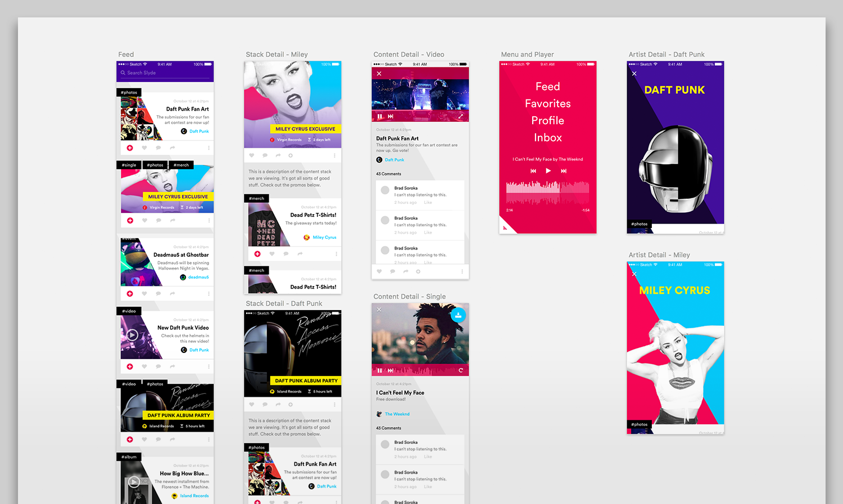This screenshot has width=843, height=504.
Task: Open Feed from the pink menu
Action: click(x=548, y=87)
